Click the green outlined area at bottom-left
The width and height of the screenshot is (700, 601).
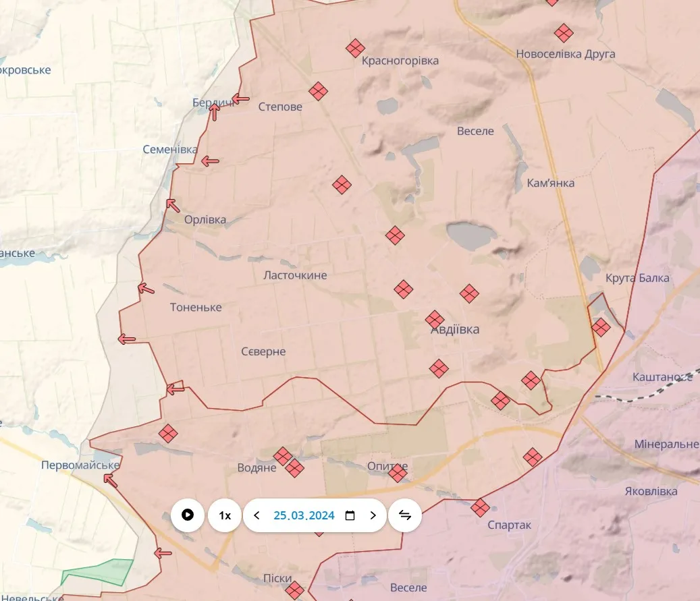coord(98,573)
